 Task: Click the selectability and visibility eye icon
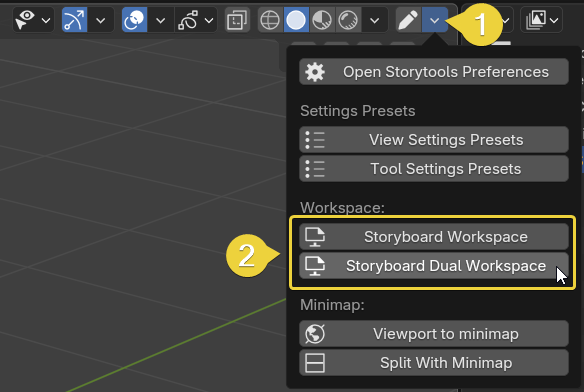[x=25, y=20]
